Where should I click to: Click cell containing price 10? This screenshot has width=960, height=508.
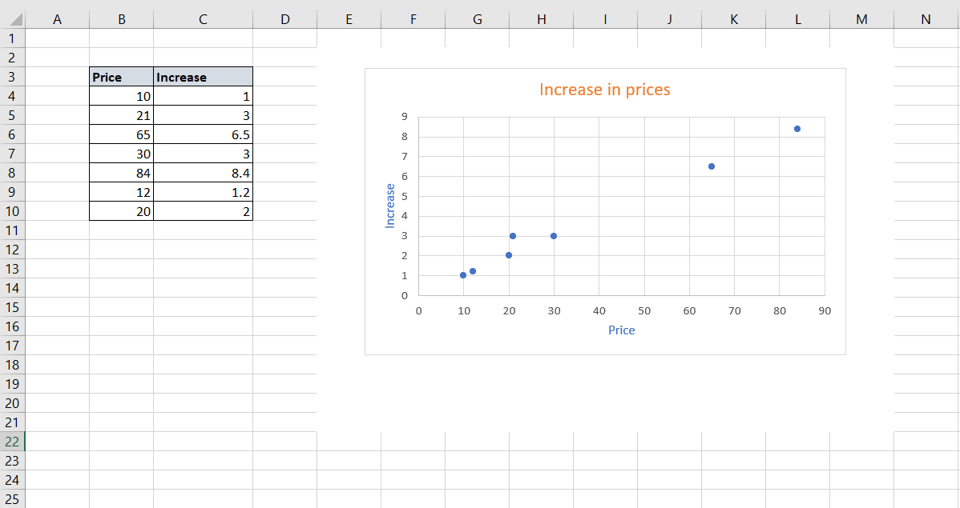click(121, 96)
